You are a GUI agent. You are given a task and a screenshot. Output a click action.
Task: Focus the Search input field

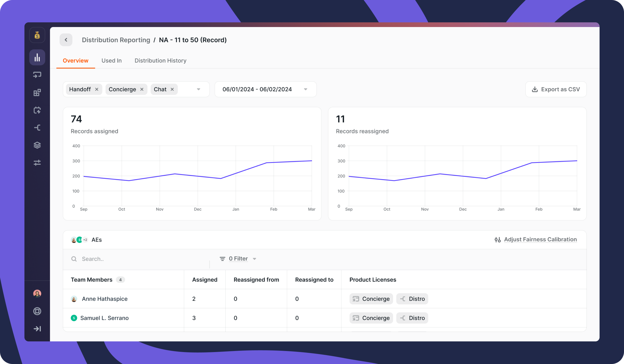pos(140,259)
